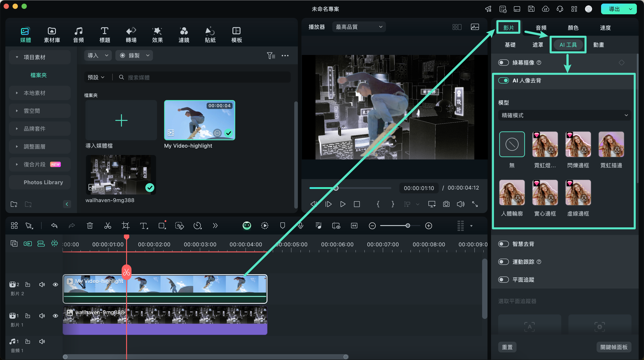Open the Stock Media (素材庫) panel
644x360 pixels.
(52, 34)
